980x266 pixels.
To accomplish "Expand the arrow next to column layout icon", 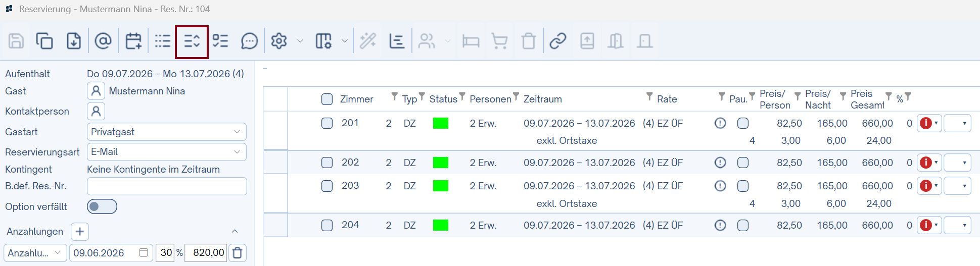I will point(345,41).
